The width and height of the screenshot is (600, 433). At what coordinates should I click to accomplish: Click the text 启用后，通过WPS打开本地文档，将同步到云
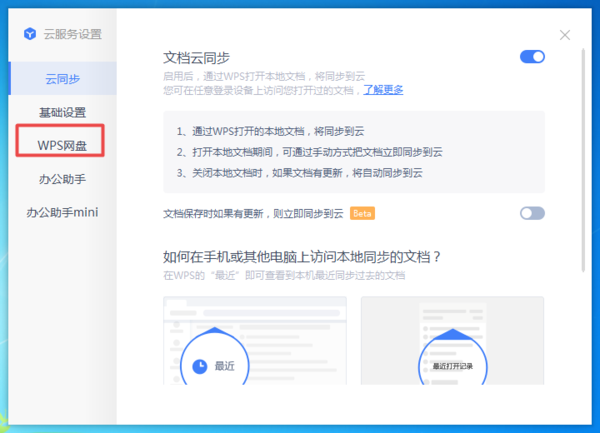coord(264,77)
